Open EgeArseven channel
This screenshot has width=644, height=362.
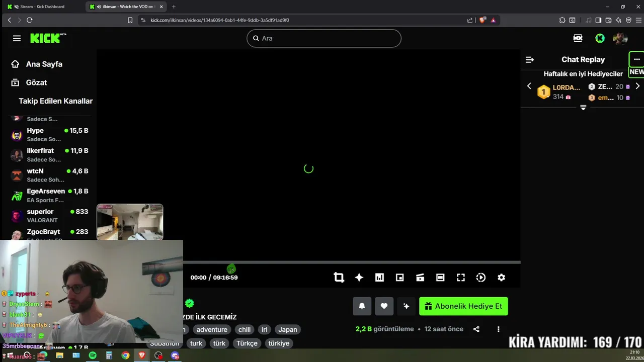[x=49, y=195]
